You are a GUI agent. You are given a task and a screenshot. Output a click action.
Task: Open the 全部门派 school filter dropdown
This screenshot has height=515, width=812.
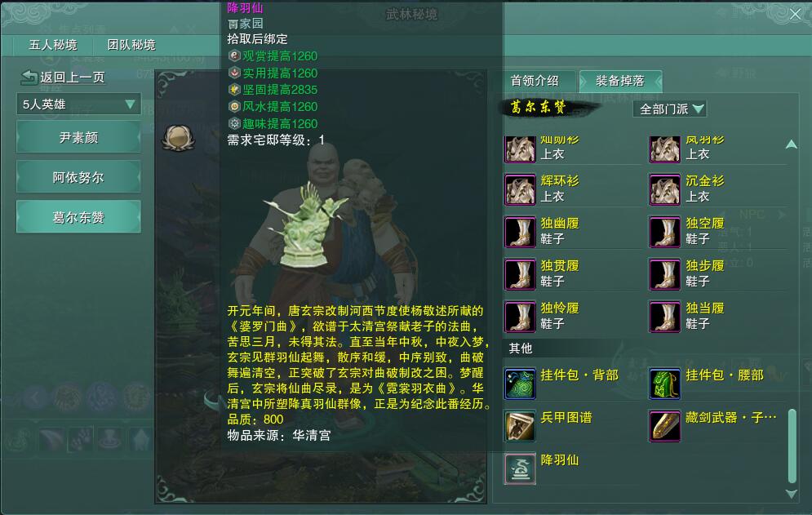[670, 109]
